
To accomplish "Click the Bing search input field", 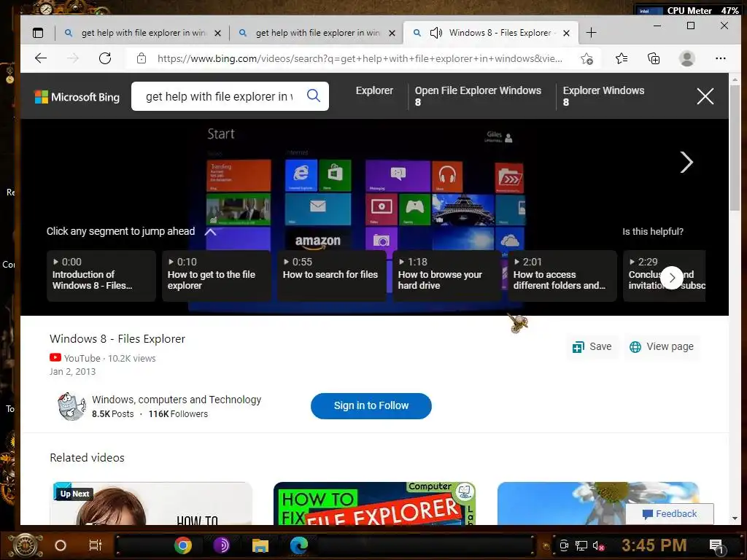I will pos(219,96).
